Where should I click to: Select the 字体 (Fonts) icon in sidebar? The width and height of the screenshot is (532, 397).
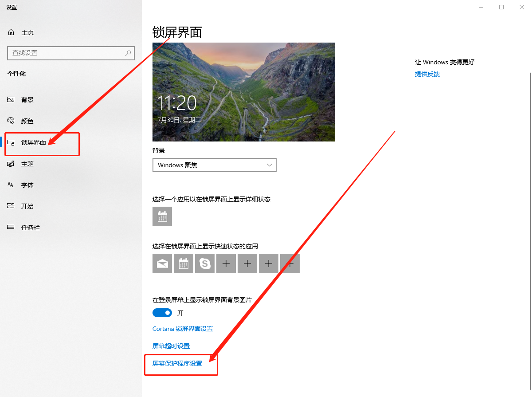click(11, 185)
